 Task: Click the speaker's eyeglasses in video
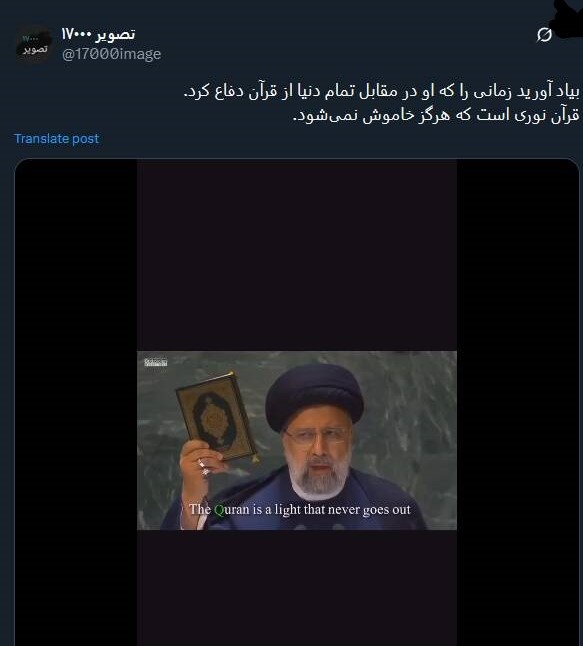[316, 436]
